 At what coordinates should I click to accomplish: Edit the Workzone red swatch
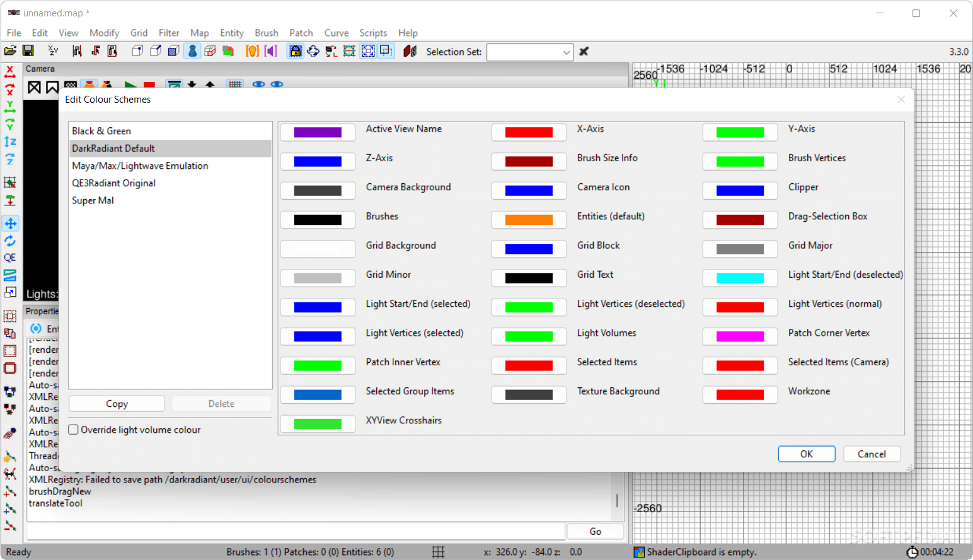pos(740,395)
